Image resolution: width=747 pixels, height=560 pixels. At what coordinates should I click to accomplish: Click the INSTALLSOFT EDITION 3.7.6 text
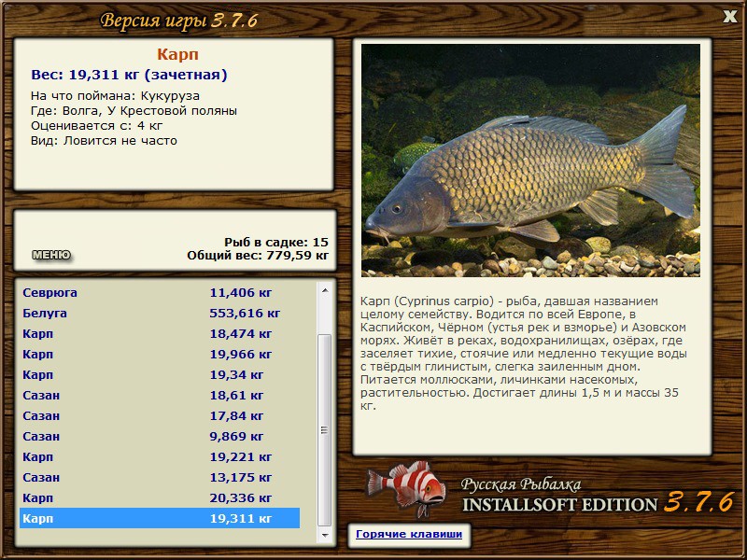(x=598, y=503)
